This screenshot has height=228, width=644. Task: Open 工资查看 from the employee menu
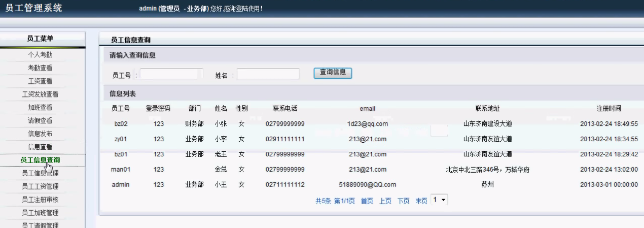[40, 81]
